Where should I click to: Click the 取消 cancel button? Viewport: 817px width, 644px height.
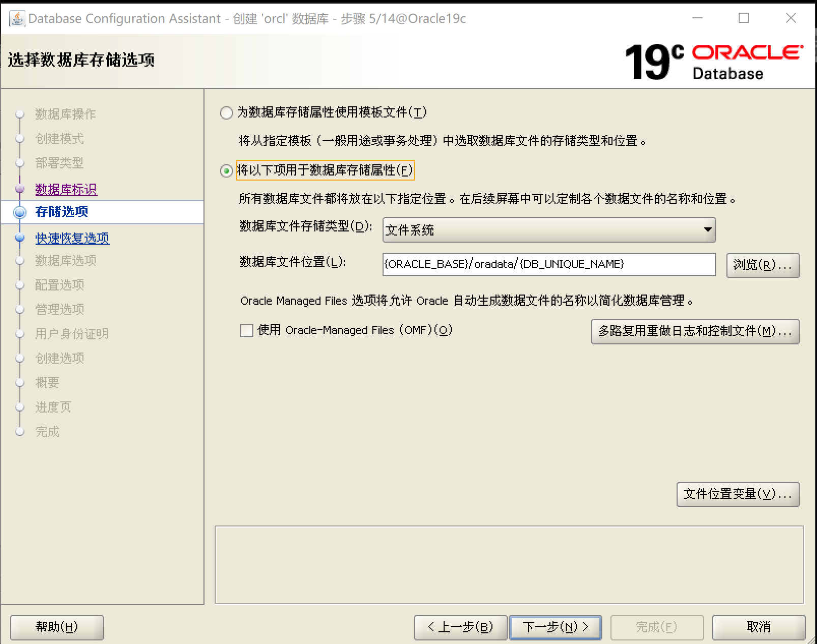[x=758, y=627]
